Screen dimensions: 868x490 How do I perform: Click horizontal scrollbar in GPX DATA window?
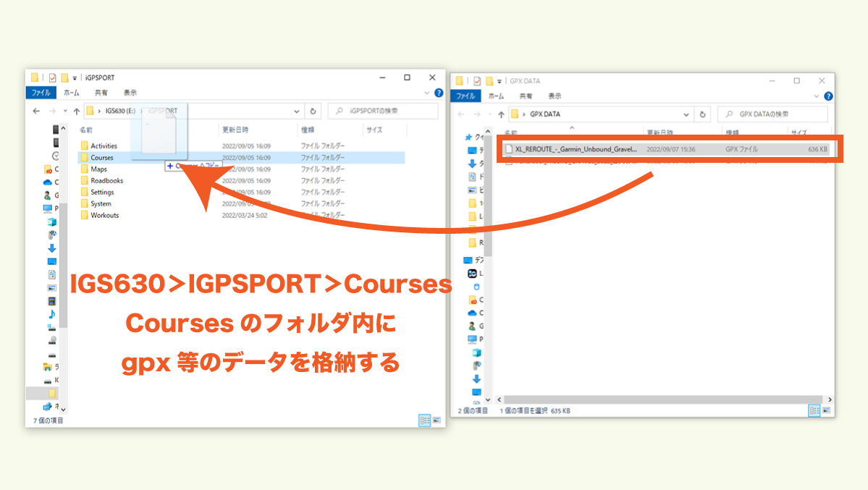pos(663,400)
